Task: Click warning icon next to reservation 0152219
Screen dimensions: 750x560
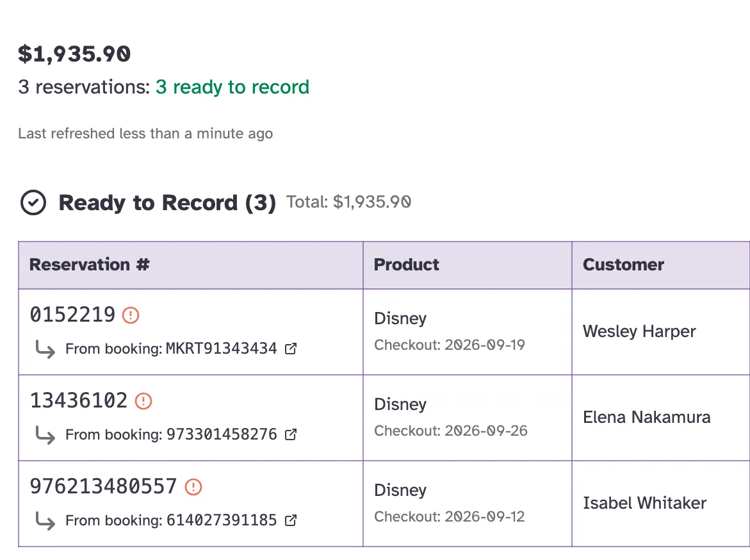Action: (x=131, y=315)
